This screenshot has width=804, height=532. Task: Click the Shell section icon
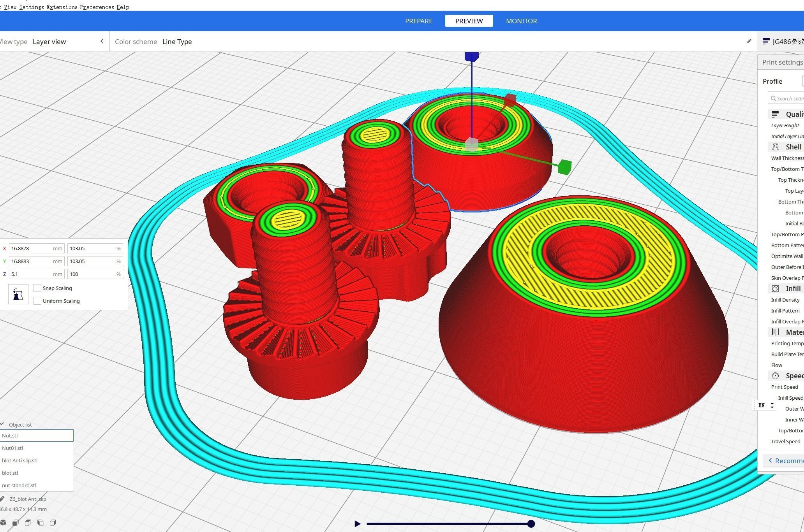tap(776, 147)
